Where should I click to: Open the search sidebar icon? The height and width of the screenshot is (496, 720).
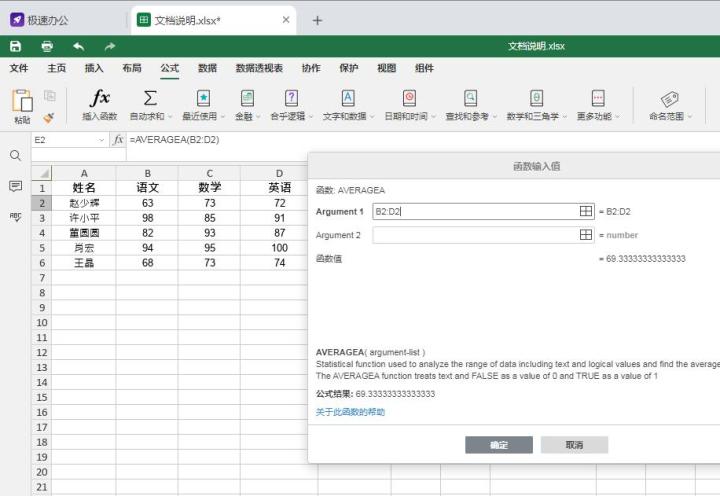click(x=15, y=156)
